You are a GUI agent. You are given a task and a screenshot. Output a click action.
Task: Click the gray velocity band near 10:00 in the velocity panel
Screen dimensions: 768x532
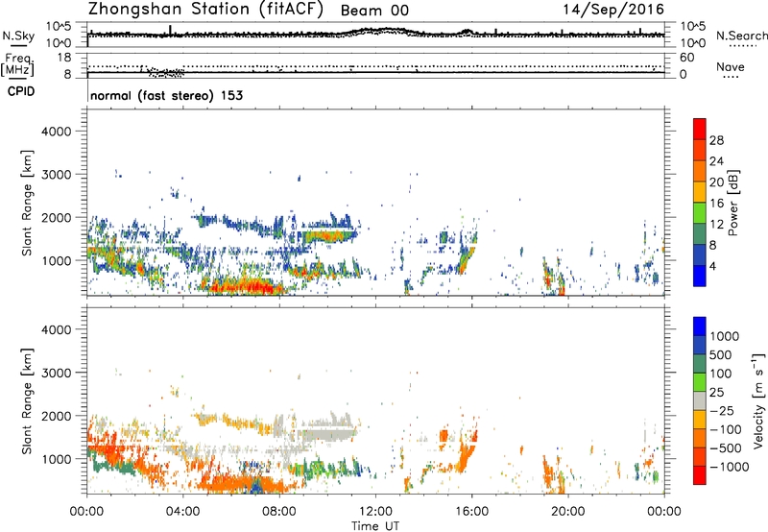(x=328, y=433)
